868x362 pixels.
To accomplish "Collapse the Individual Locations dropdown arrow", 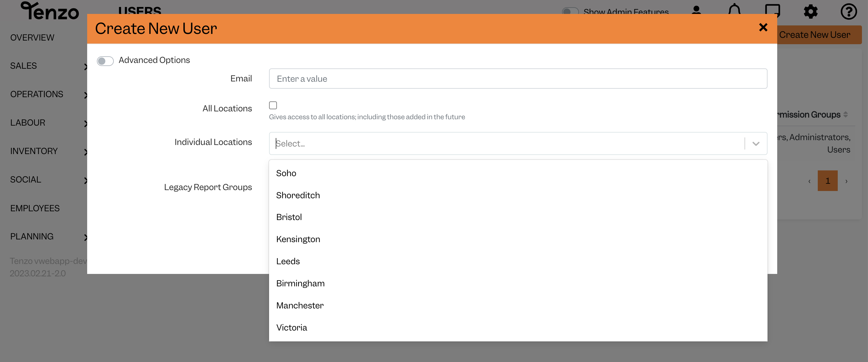I will click(756, 143).
